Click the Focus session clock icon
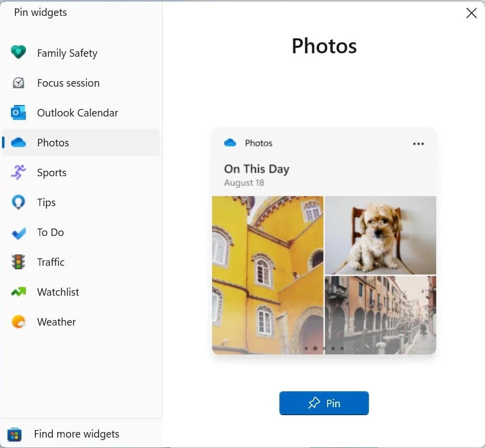485x448 pixels. [18, 83]
